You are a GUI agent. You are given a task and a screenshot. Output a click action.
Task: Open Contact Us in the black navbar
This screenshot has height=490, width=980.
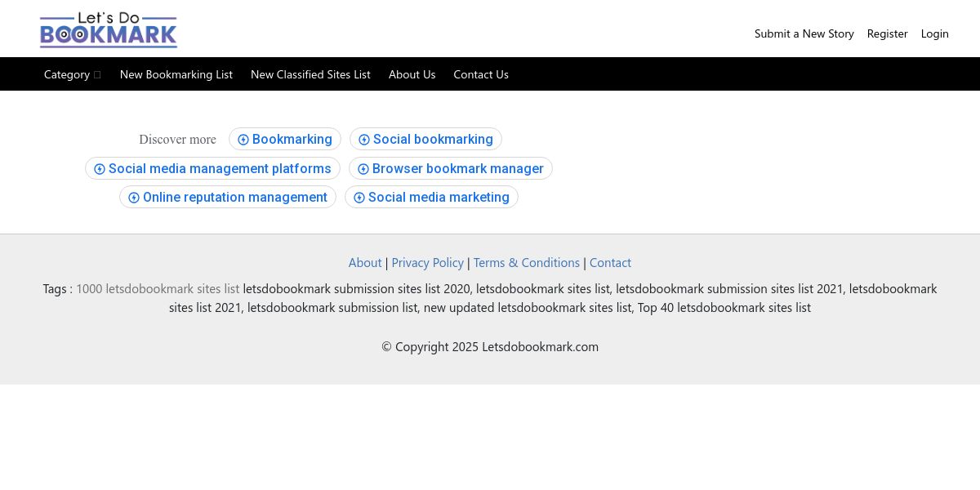point(481,74)
